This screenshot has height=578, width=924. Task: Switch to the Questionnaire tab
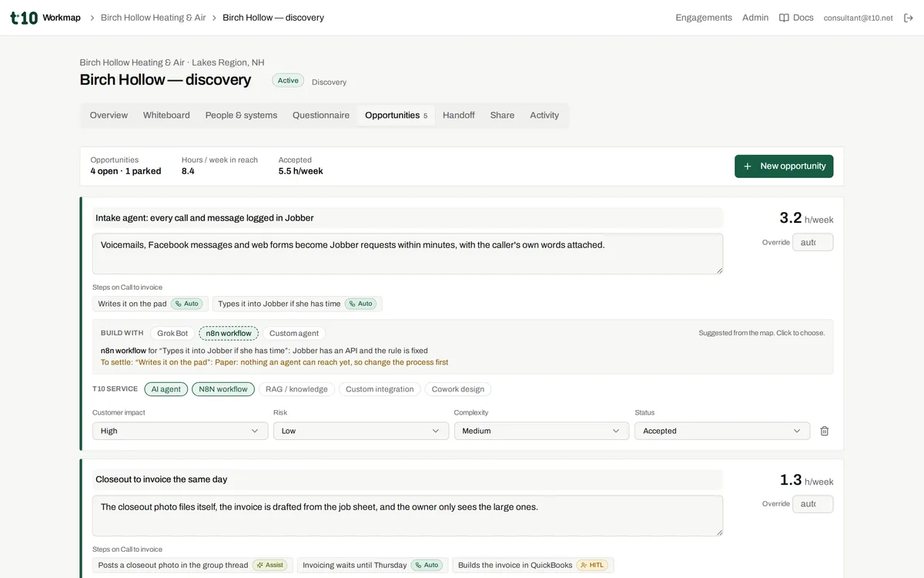point(321,115)
